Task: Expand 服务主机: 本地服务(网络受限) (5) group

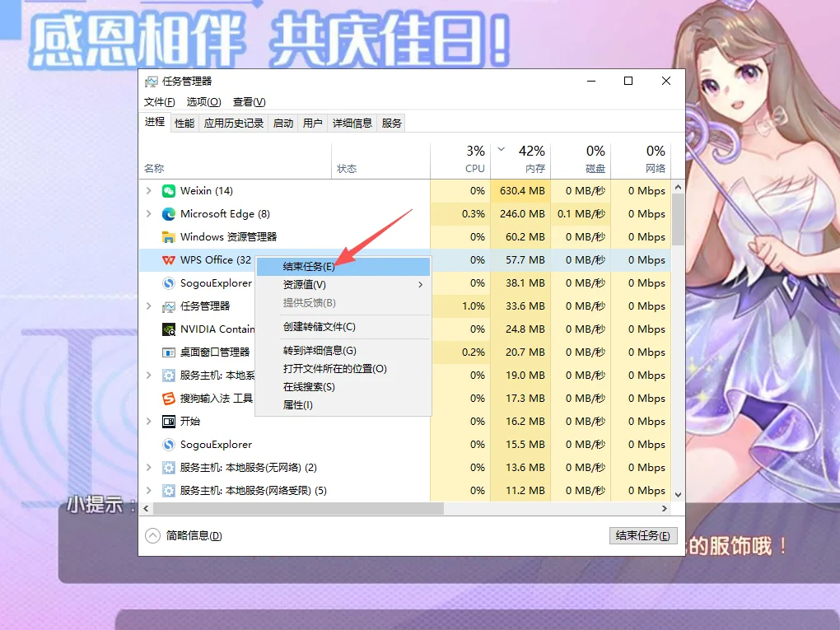Action: click(149, 490)
